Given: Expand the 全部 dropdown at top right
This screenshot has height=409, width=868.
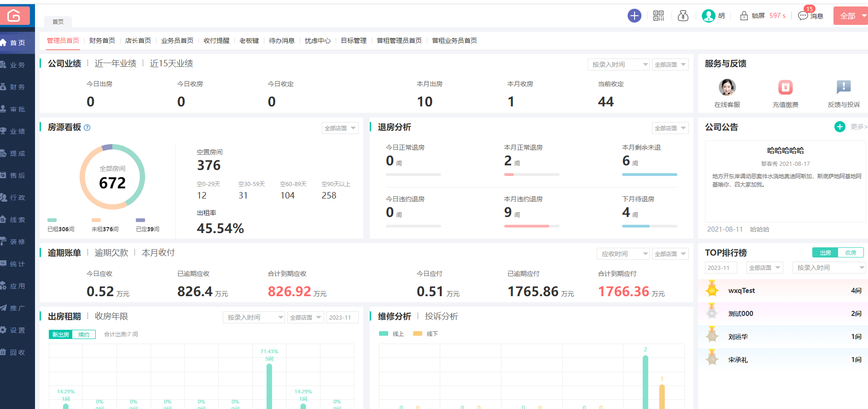Looking at the screenshot, I should tap(852, 16).
